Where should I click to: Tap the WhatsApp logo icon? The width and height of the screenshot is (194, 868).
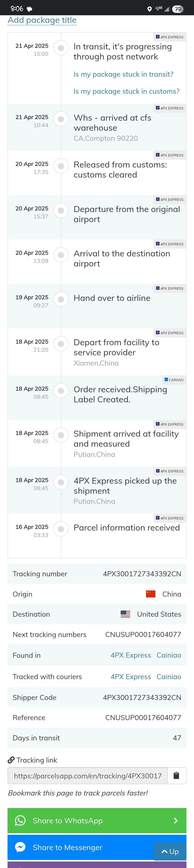[20, 820]
